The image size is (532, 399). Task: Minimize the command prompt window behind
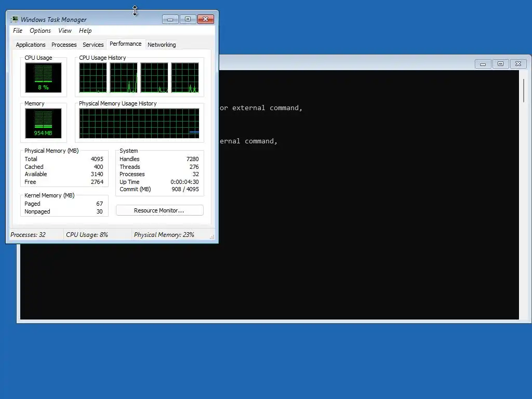pos(483,64)
